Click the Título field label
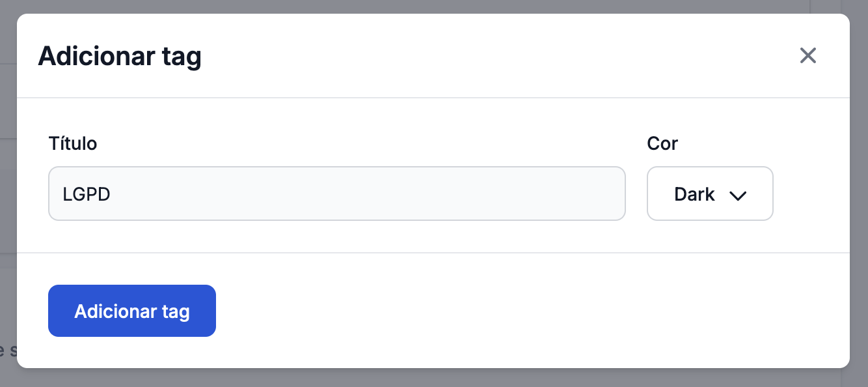Screen dimensions: 868x387 pos(73,143)
